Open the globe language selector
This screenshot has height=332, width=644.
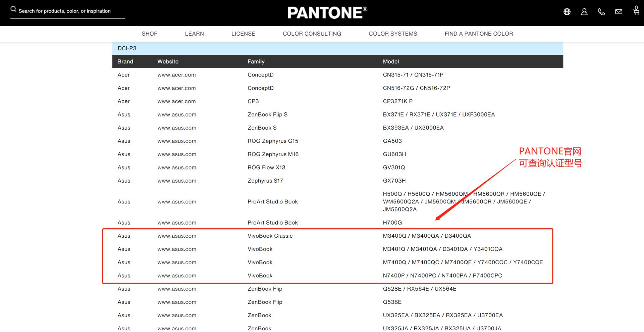(567, 12)
